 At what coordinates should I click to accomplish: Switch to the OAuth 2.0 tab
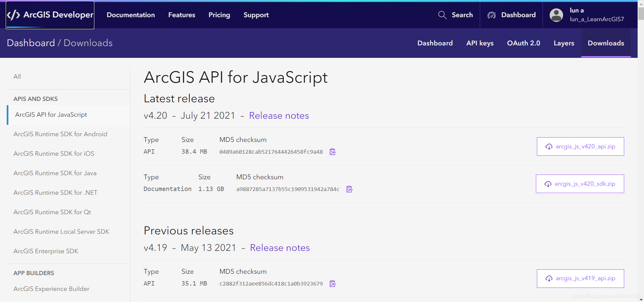tap(523, 43)
